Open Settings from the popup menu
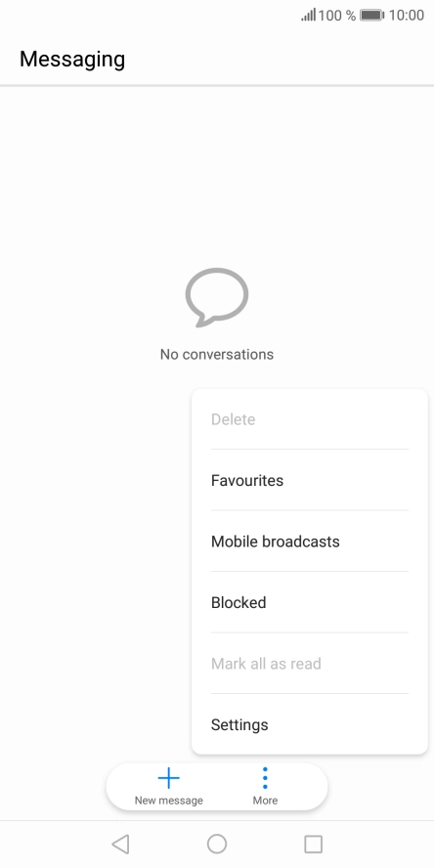This screenshot has width=434, height=868. tap(310, 724)
